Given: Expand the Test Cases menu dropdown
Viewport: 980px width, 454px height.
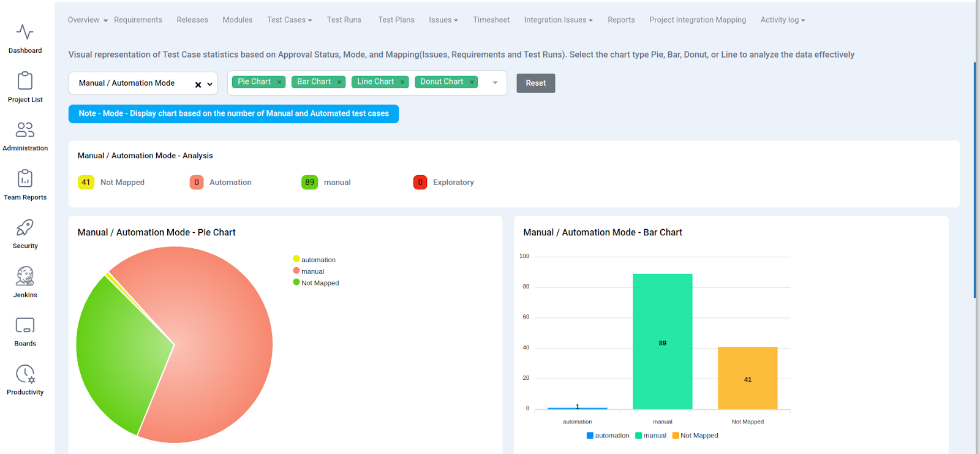Looking at the screenshot, I should click(289, 20).
